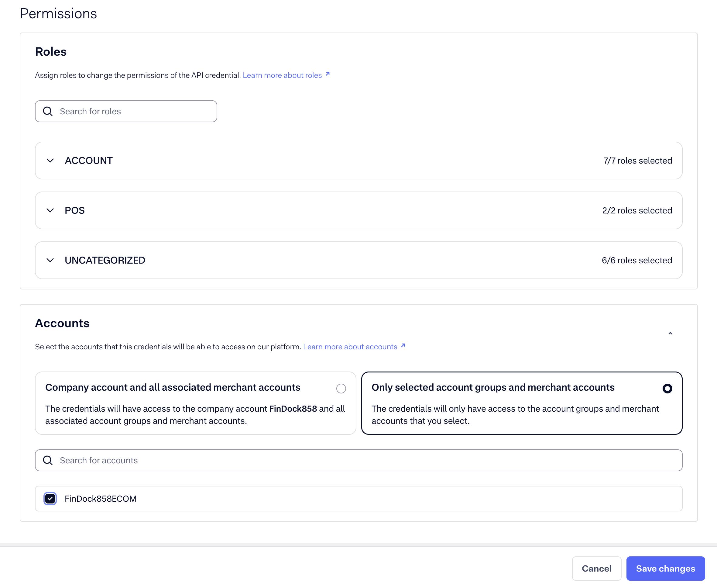Collapse the Accounts section using the caret icon
This screenshot has height=588, width=717.
[x=670, y=334]
